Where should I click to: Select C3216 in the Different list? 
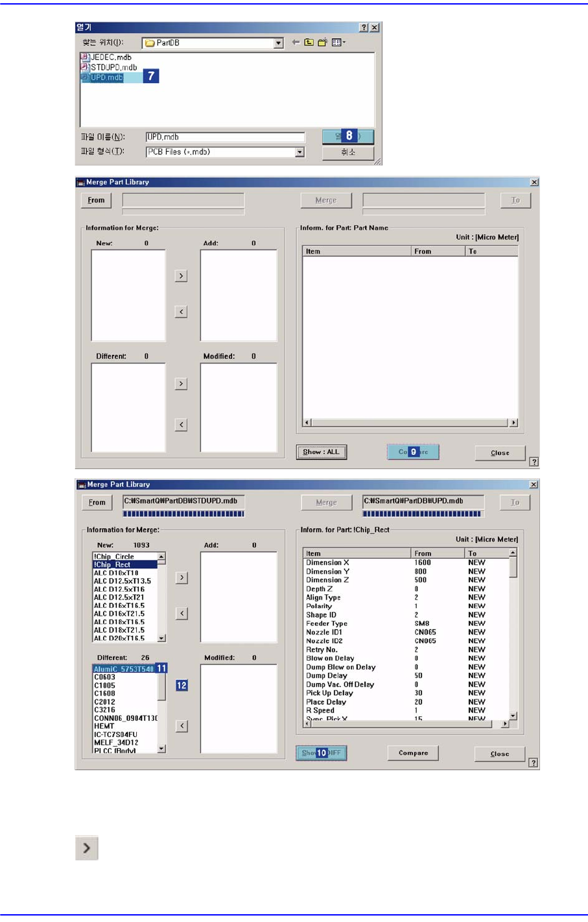click(105, 710)
